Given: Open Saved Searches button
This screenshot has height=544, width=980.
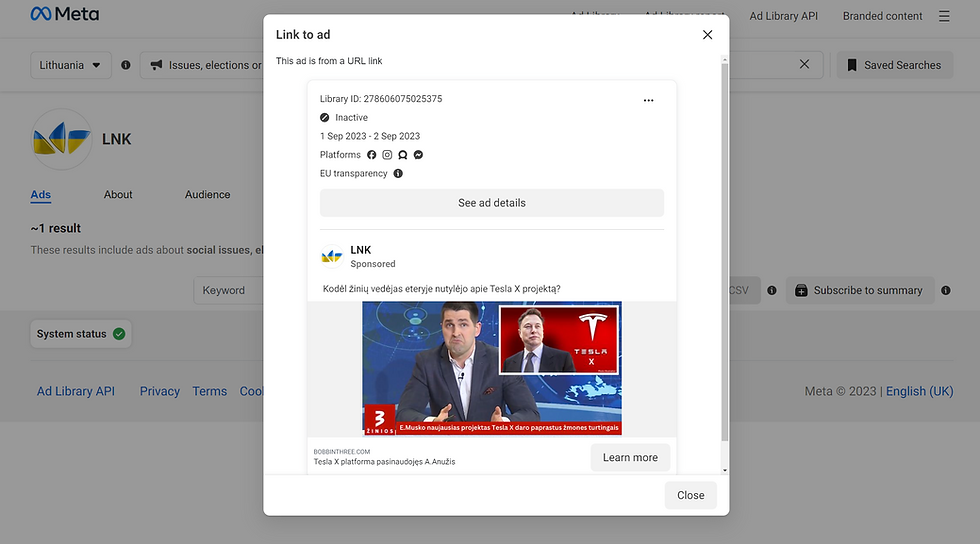Looking at the screenshot, I should tap(894, 65).
